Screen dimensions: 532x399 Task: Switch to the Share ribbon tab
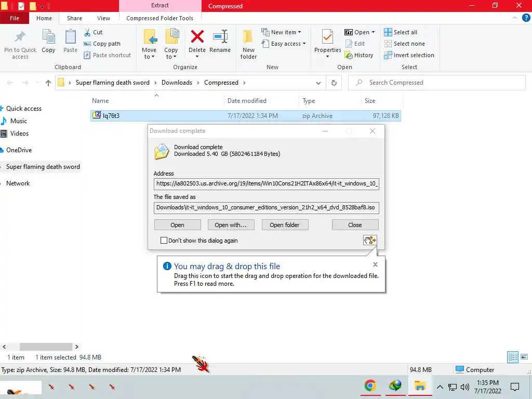tap(74, 18)
